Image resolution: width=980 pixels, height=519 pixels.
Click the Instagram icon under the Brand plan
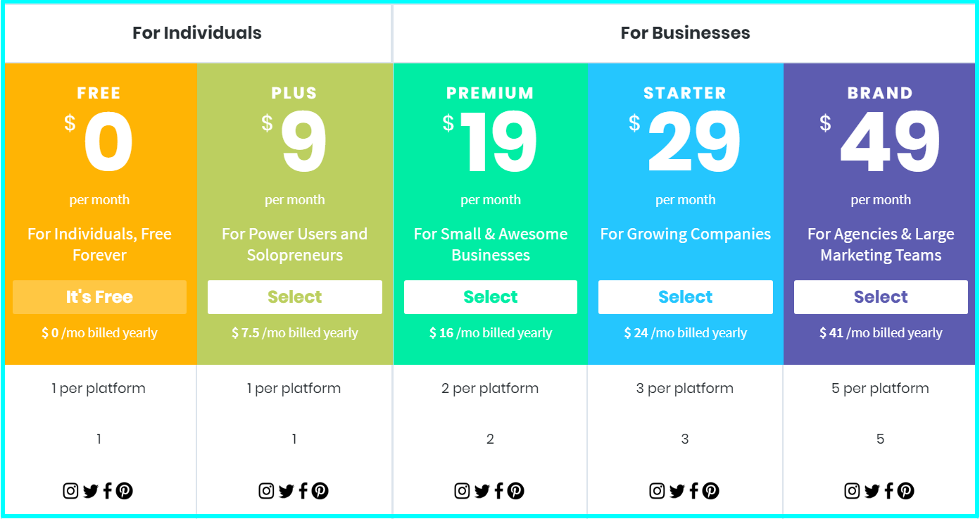[x=852, y=491]
